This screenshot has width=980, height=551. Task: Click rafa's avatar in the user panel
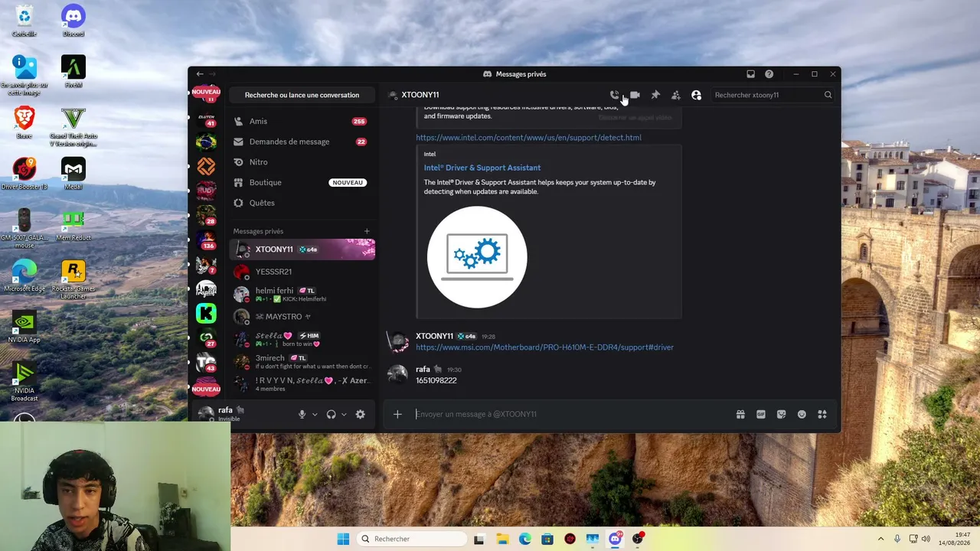[206, 414]
